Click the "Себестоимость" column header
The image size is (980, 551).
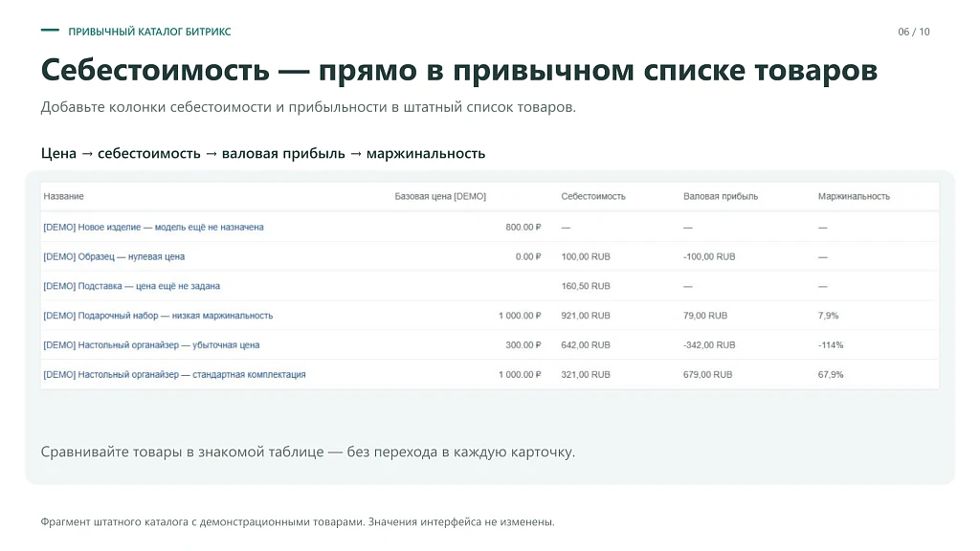(x=593, y=196)
